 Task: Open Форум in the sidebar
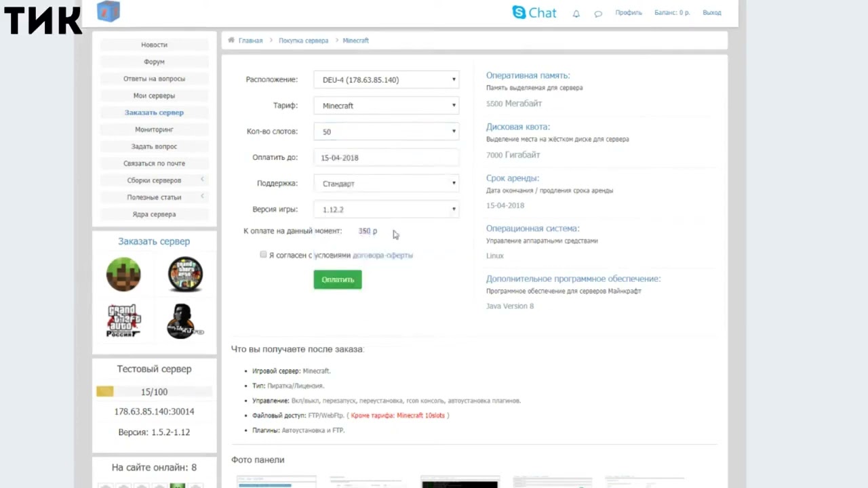point(154,62)
